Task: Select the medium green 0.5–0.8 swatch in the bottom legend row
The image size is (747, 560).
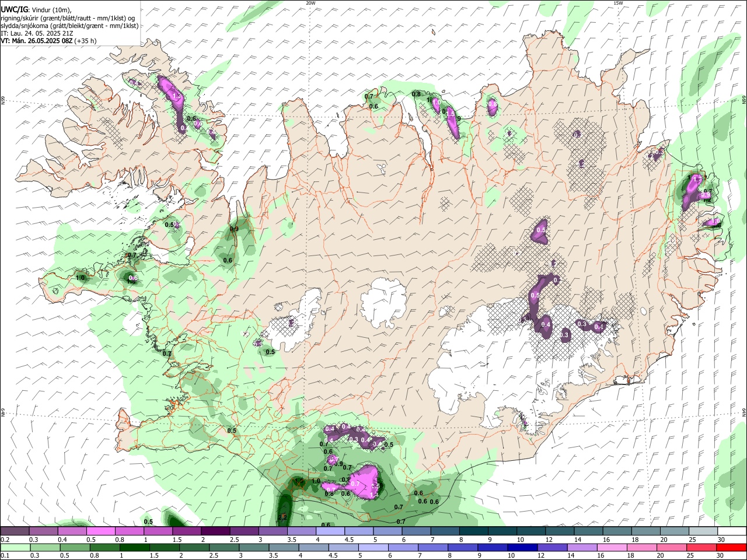Action: (x=75, y=548)
